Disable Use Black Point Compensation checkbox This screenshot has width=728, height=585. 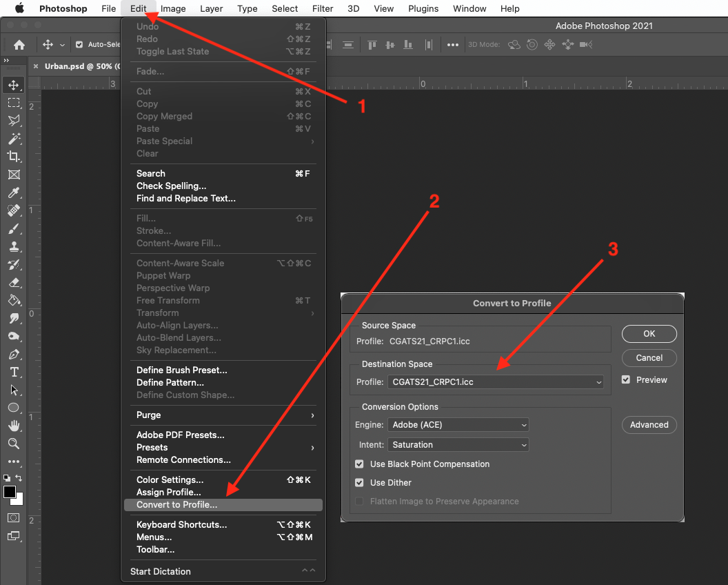tap(359, 464)
